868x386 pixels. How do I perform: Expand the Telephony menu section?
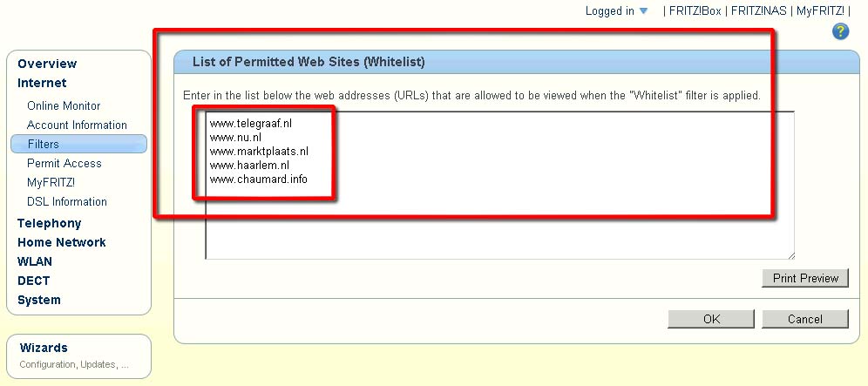50,223
